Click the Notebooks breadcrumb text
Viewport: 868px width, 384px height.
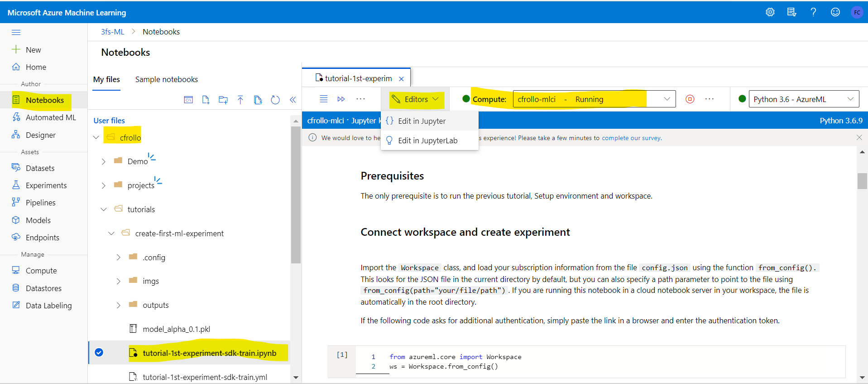(161, 32)
